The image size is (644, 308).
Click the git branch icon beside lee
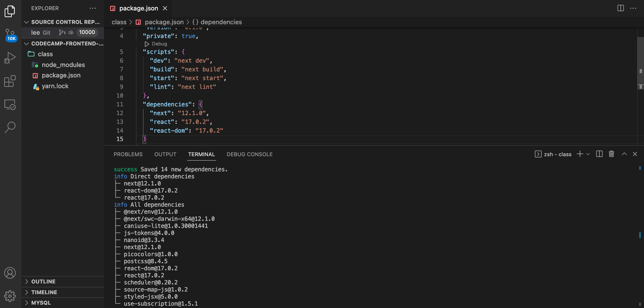tap(62, 32)
